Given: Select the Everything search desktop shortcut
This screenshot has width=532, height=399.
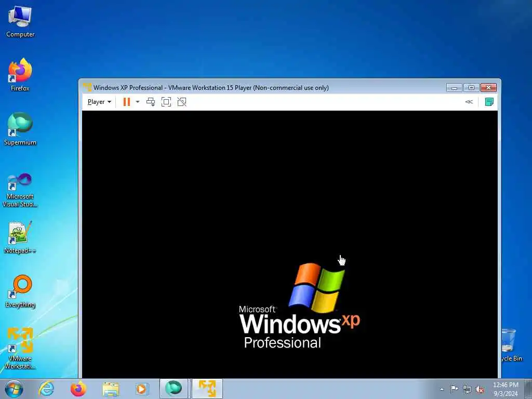Looking at the screenshot, I should click(x=20, y=291).
